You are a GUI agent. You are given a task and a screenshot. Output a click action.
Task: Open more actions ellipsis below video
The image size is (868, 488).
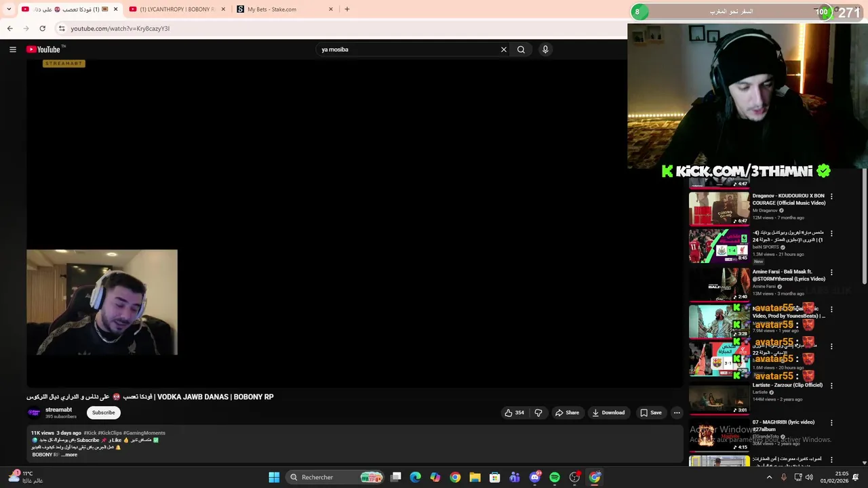(677, 413)
